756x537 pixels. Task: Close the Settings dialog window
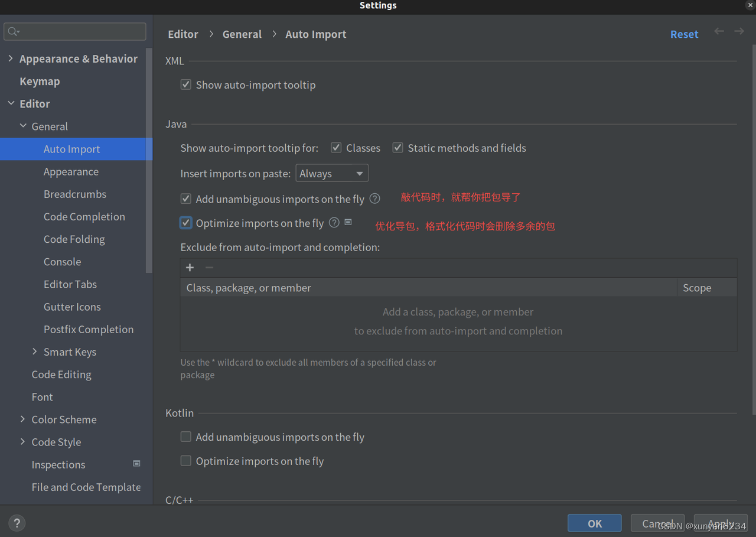[750, 5]
